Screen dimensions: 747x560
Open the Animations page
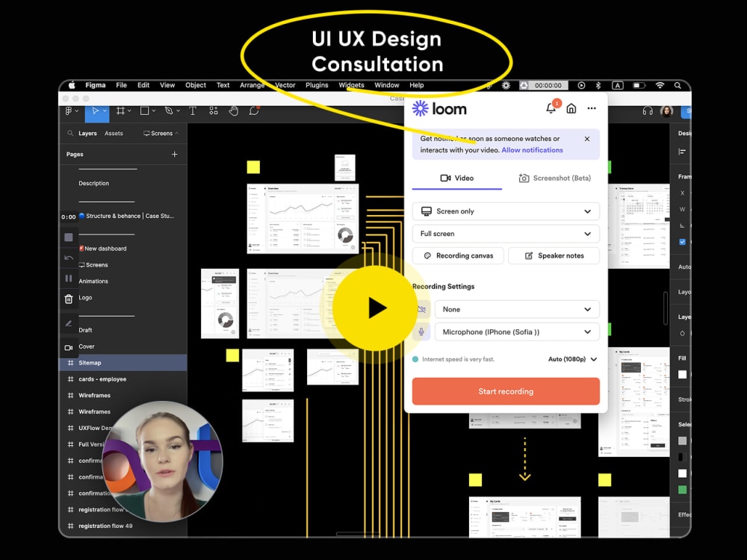coord(93,281)
